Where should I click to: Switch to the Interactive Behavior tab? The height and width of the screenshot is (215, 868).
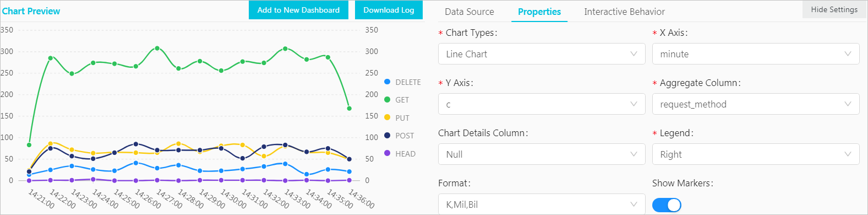tap(624, 12)
